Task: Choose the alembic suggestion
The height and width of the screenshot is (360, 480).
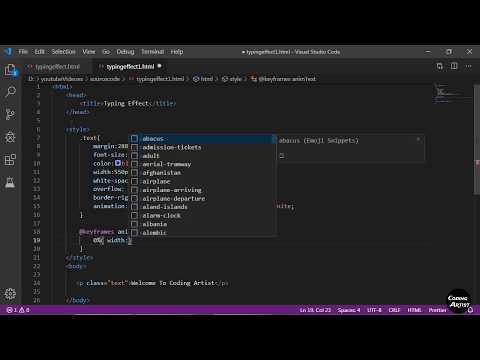Action: (x=202, y=233)
